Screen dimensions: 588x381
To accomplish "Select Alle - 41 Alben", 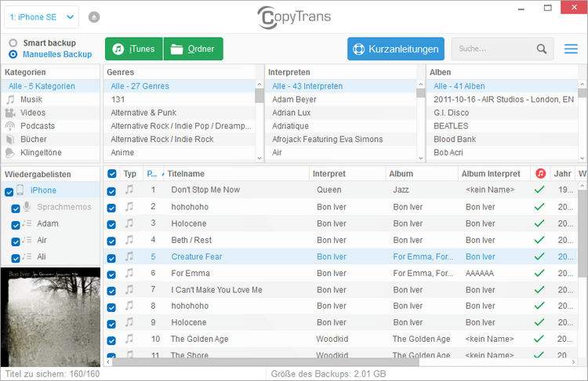I will tap(502, 86).
